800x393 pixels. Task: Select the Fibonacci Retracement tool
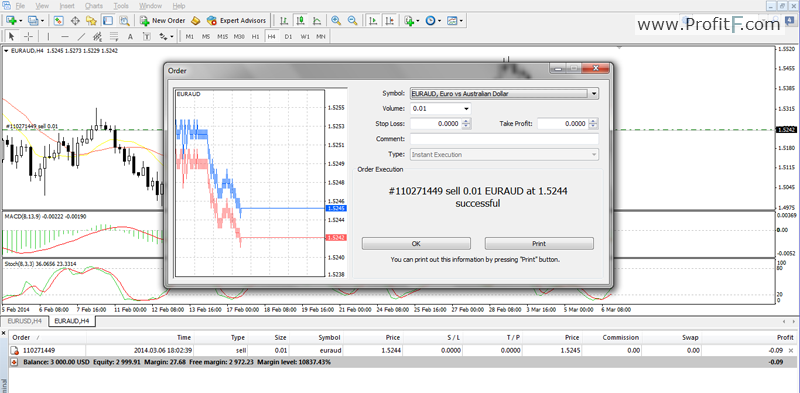(x=114, y=37)
